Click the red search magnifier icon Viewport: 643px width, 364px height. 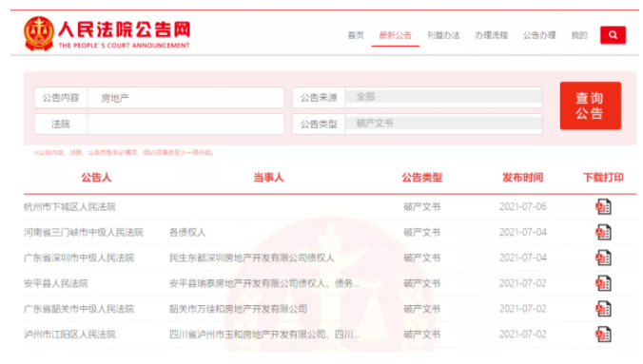pos(613,35)
